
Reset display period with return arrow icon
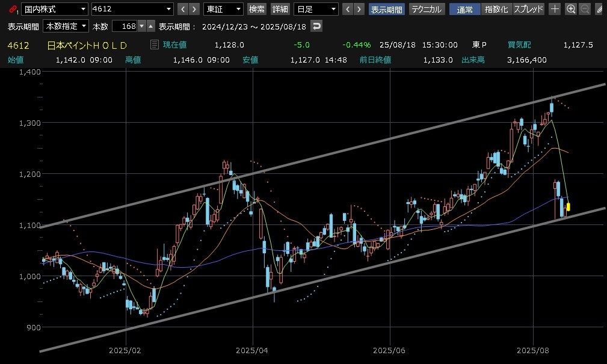pyautogui.click(x=316, y=26)
